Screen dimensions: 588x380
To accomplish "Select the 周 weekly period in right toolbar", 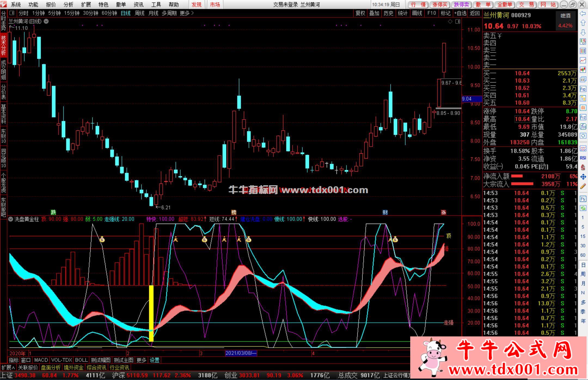I will click(x=583, y=274).
